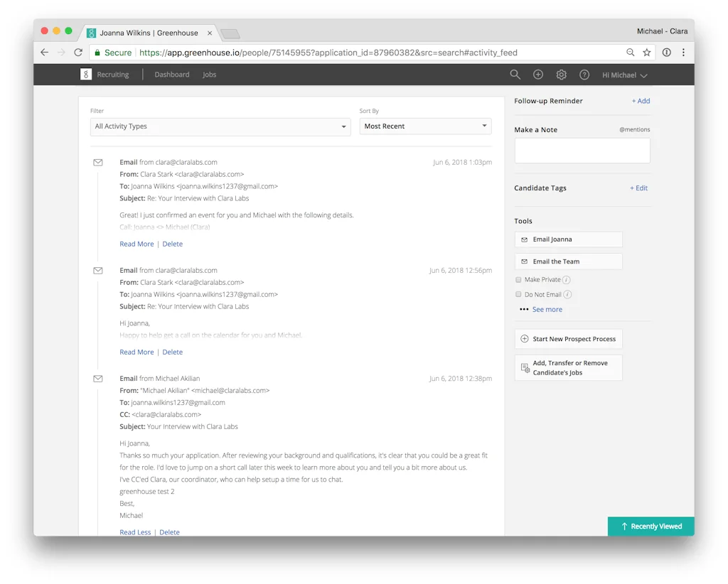Click Read Less link on Michael's email
728x584 pixels.
click(x=135, y=532)
